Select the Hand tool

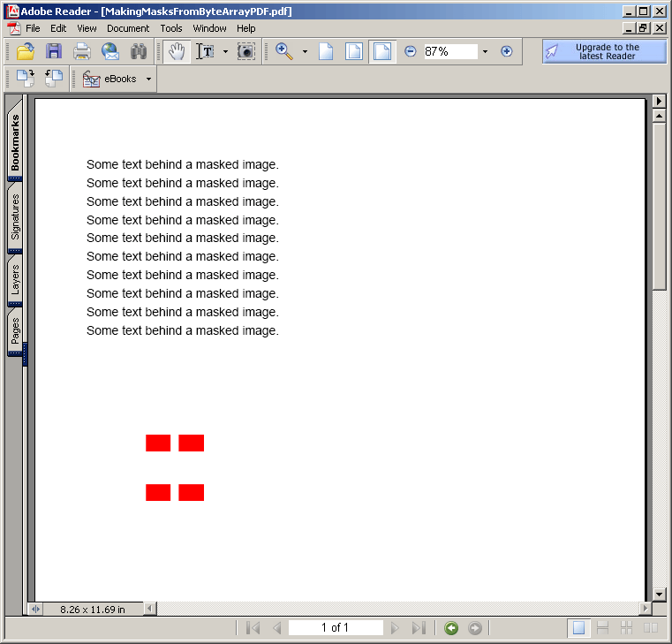177,51
